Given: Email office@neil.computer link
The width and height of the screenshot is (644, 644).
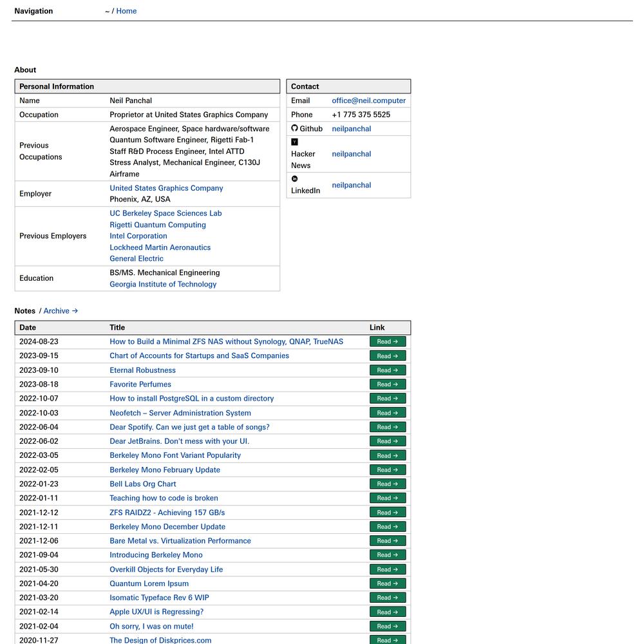Looking at the screenshot, I should [369, 100].
